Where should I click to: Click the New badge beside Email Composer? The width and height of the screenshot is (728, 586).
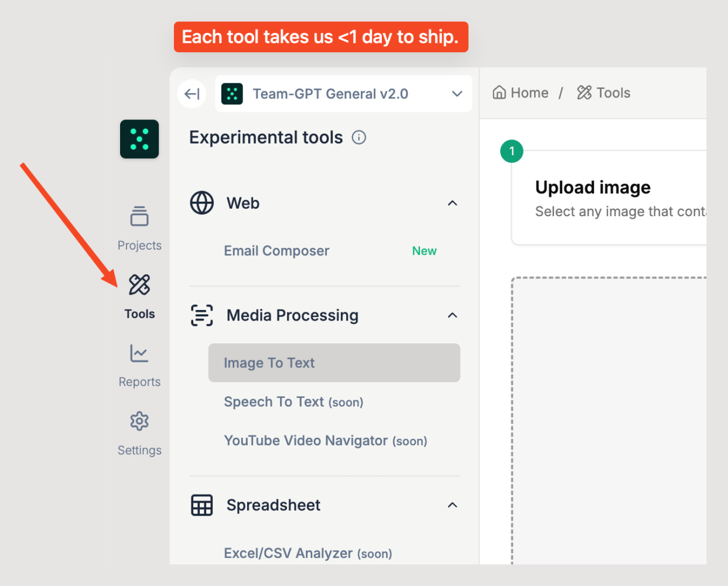click(424, 251)
